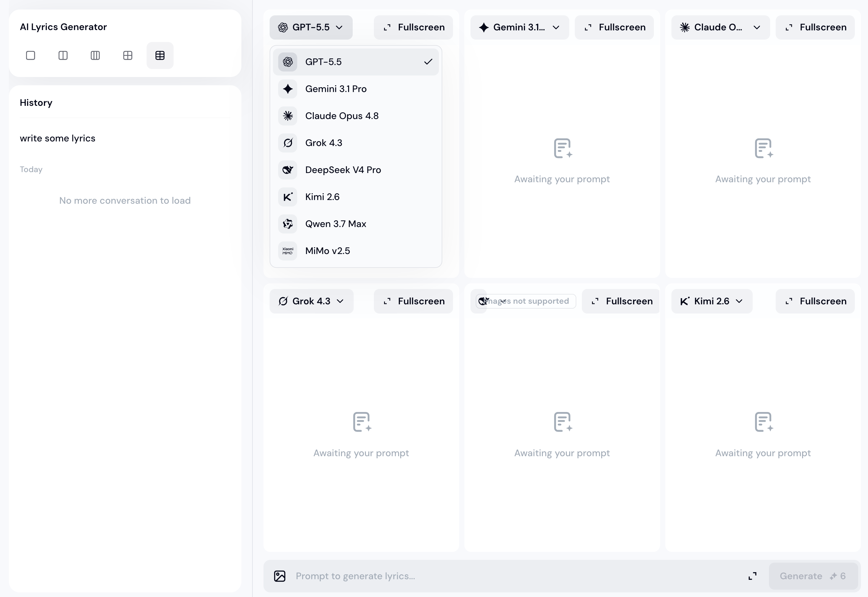
Task: Select the two-column layout icon
Action: pos(63,55)
